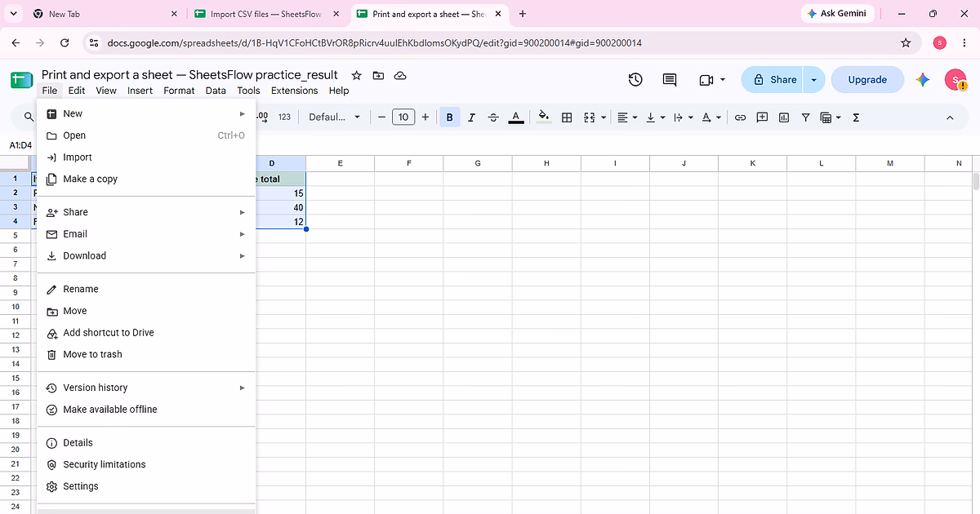Open fill color picker

click(545, 117)
